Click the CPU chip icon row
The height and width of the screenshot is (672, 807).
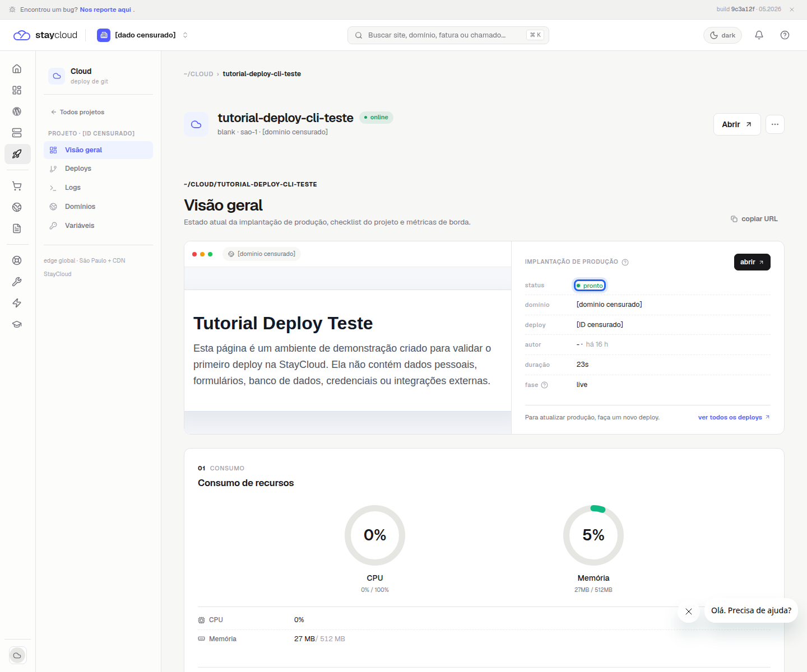point(201,620)
